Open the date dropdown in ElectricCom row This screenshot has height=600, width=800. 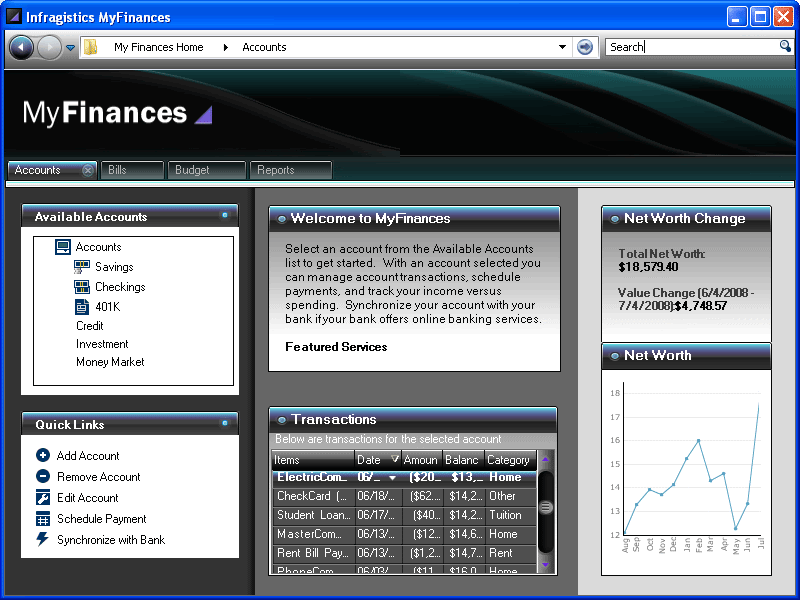coord(392,478)
